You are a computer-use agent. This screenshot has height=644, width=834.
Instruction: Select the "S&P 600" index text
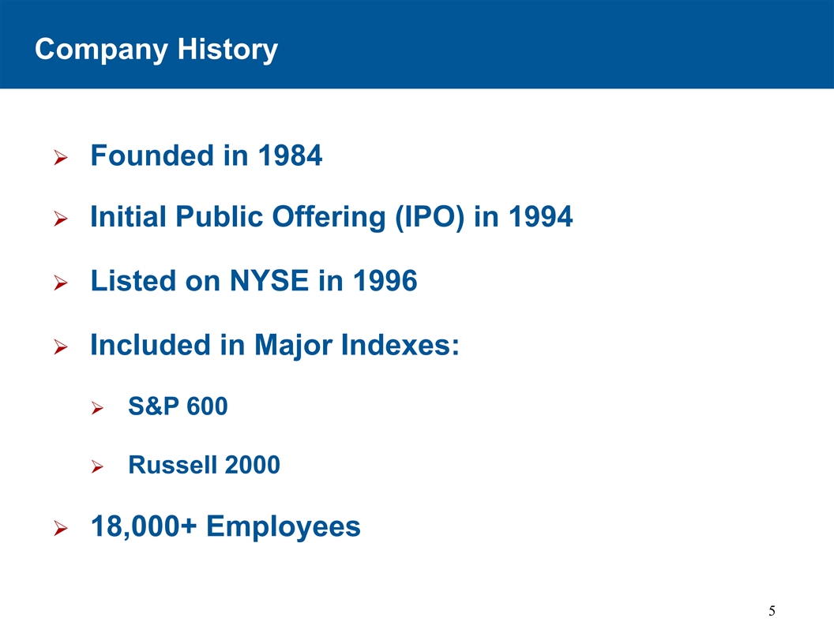click(178, 406)
